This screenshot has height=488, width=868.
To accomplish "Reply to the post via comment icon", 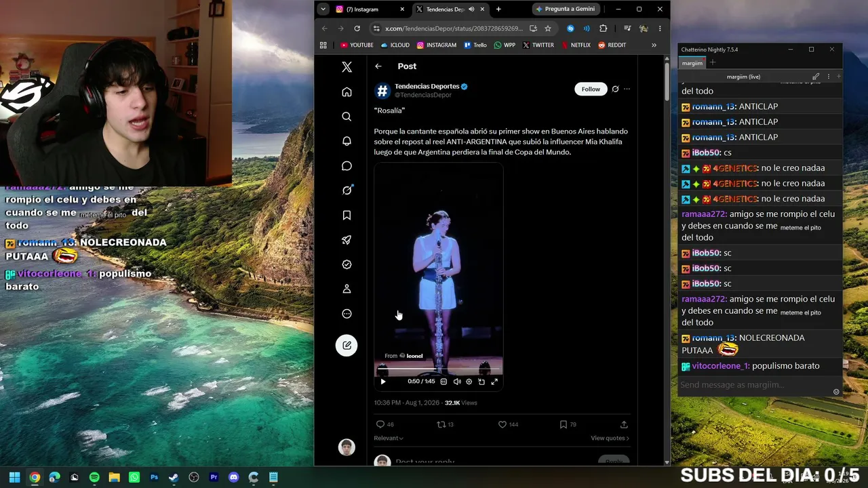I will coord(380,424).
